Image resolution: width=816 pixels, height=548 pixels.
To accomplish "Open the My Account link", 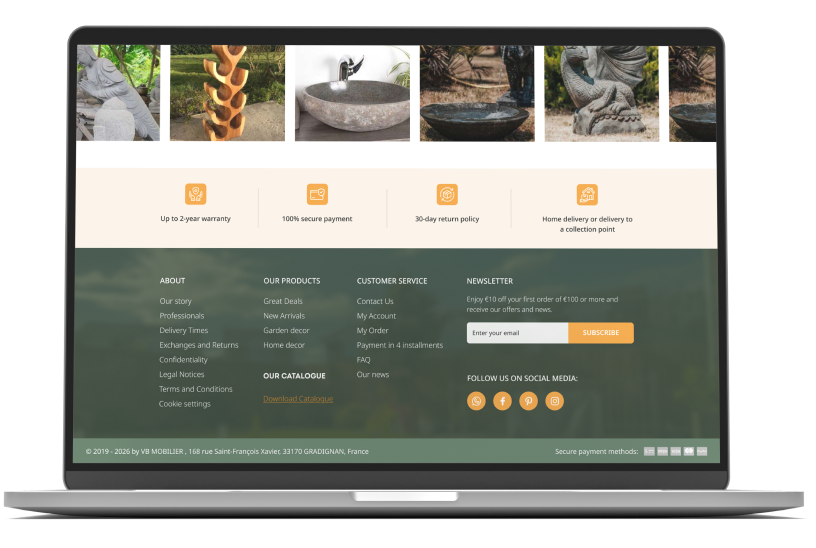I will tap(376, 316).
